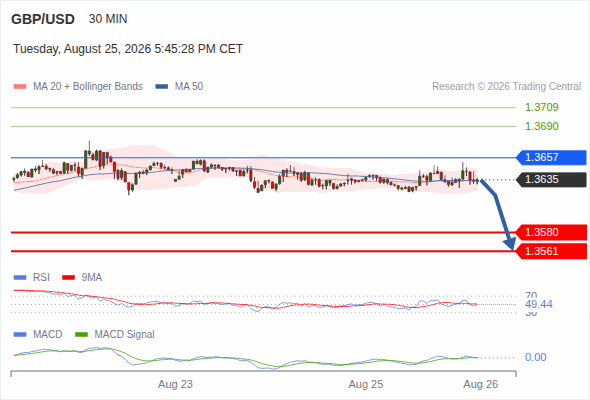590x400 pixels.
Task: Click the MACD value 0.00
Action: (x=535, y=357)
